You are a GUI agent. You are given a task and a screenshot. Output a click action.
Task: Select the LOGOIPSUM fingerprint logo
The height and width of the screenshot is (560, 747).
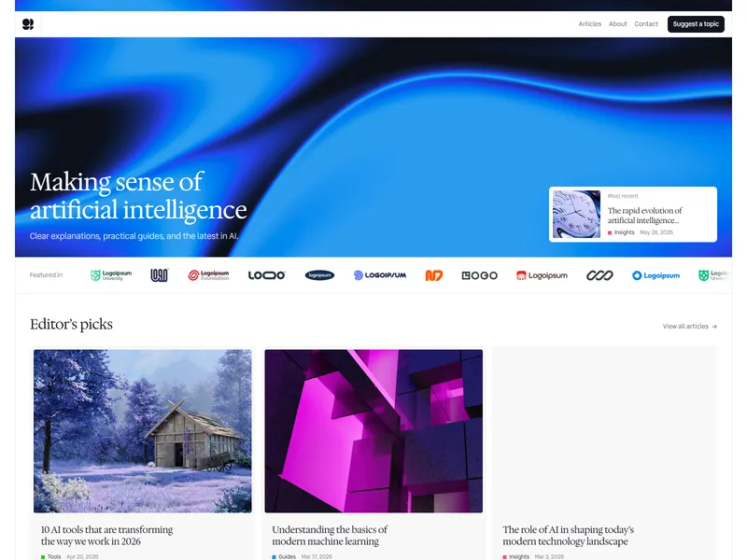click(x=380, y=275)
